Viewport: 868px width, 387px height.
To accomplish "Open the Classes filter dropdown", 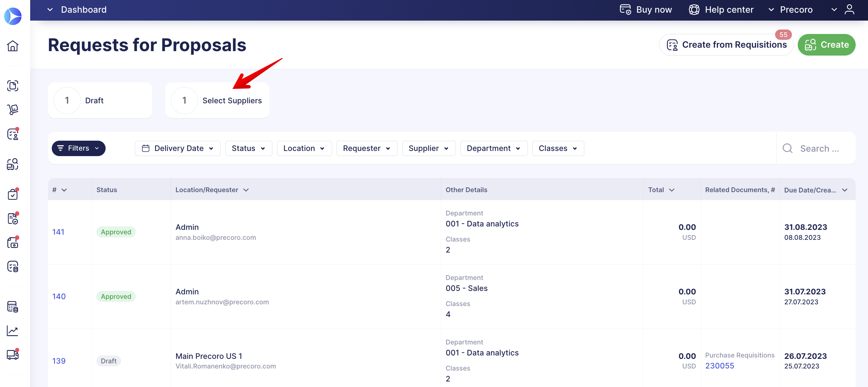I will [x=558, y=148].
